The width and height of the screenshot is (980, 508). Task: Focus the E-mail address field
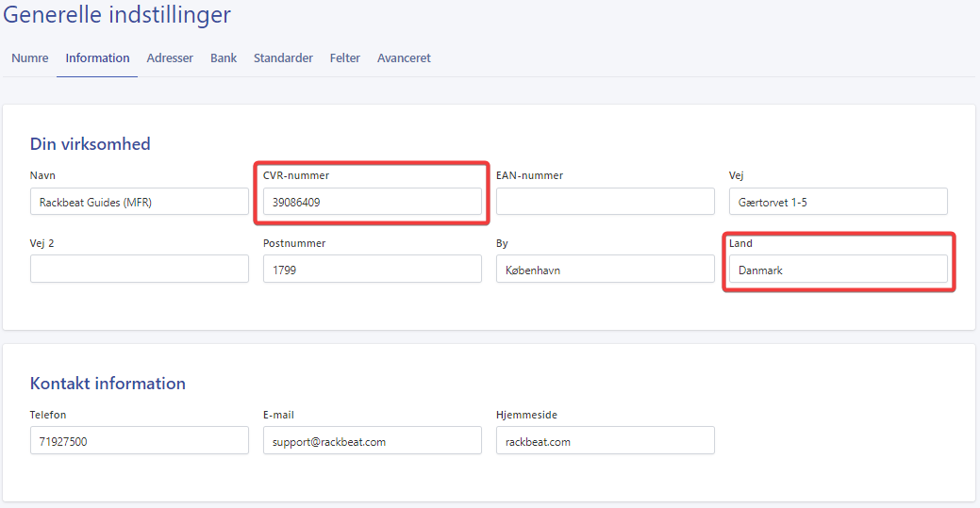372,441
